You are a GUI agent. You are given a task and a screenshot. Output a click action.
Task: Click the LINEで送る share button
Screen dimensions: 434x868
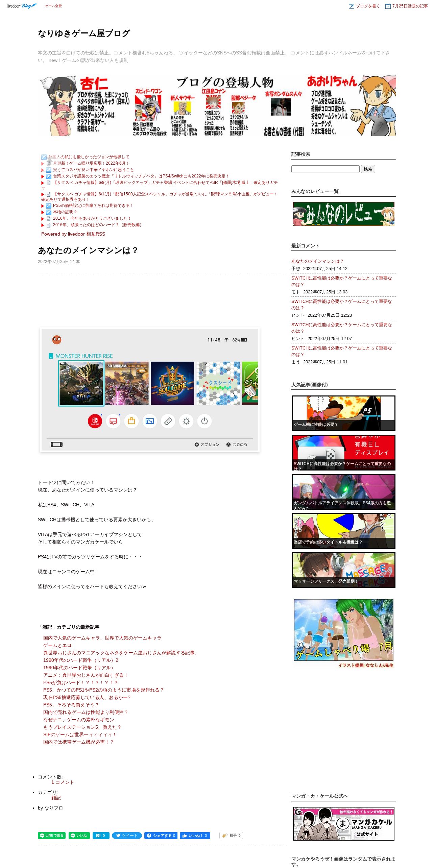tap(52, 836)
